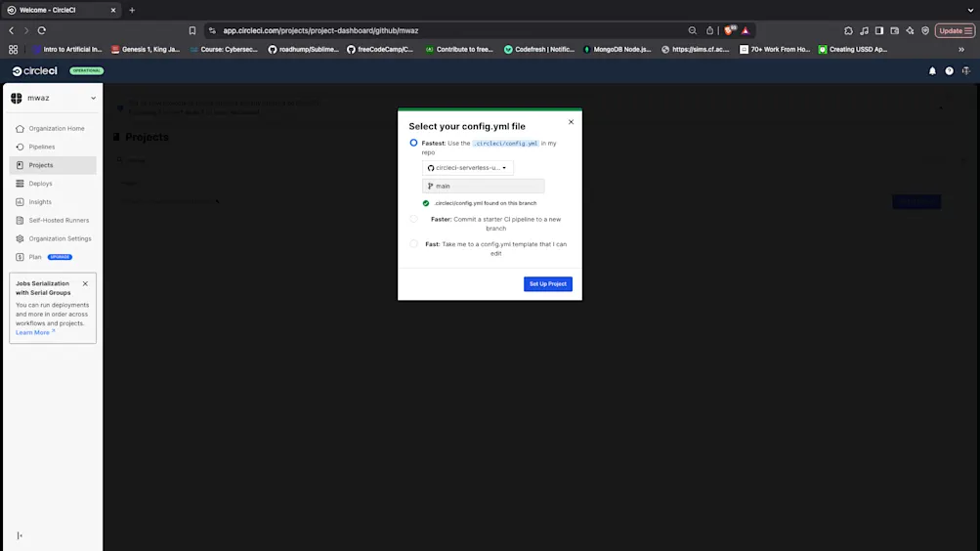This screenshot has height=551, width=980.
Task: Select the Faster starter pipeline radio
Action: (x=413, y=219)
